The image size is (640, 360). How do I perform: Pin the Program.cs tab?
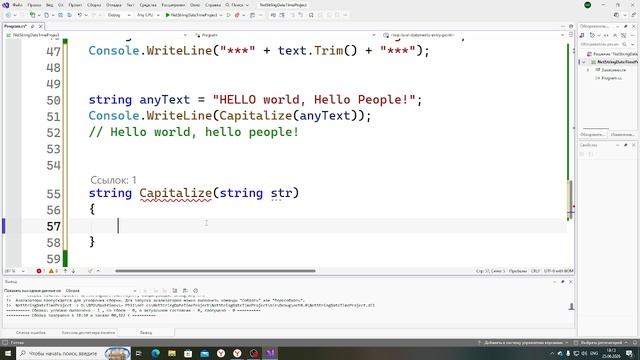click(33, 26)
